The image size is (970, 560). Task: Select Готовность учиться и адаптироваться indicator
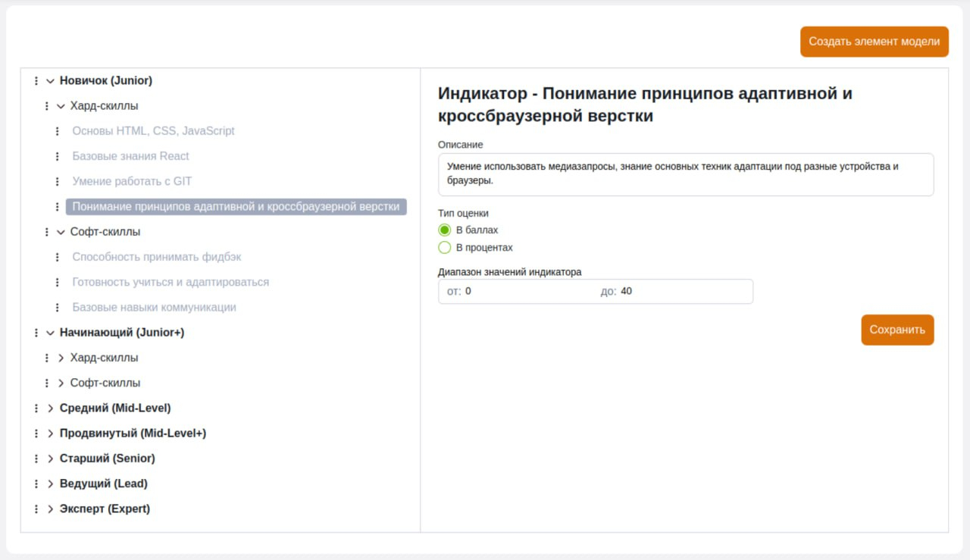(171, 283)
